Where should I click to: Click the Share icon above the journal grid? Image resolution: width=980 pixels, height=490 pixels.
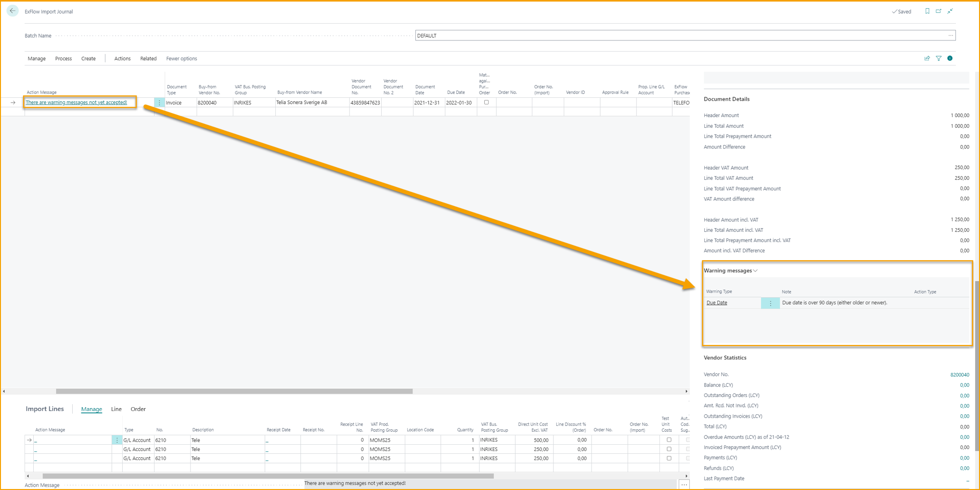927,58
